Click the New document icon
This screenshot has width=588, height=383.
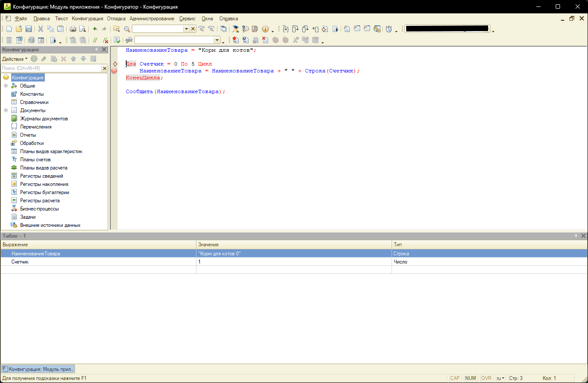(x=9, y=29)
